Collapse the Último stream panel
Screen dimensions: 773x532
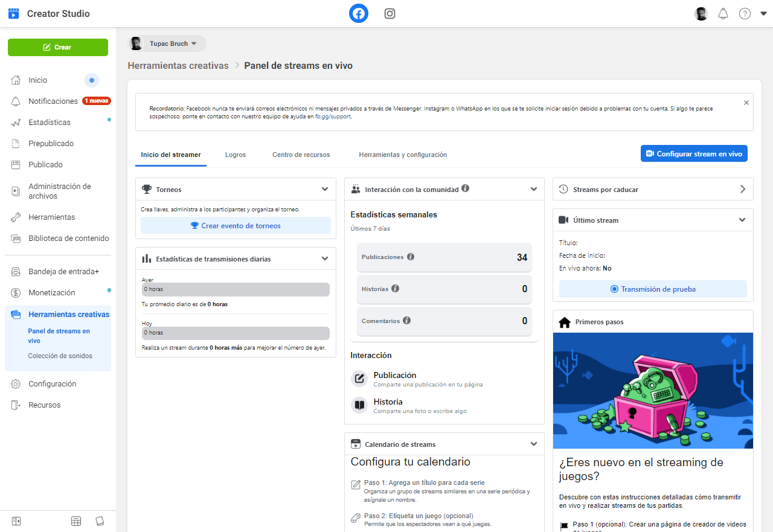click(x=742, y=220)
